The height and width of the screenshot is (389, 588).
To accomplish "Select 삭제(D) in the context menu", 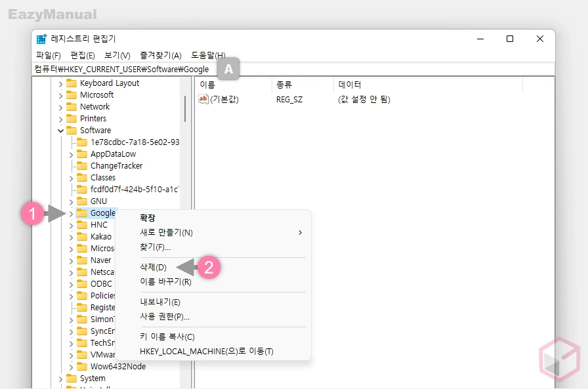I will pyautogui.click(x=154, y=268).
